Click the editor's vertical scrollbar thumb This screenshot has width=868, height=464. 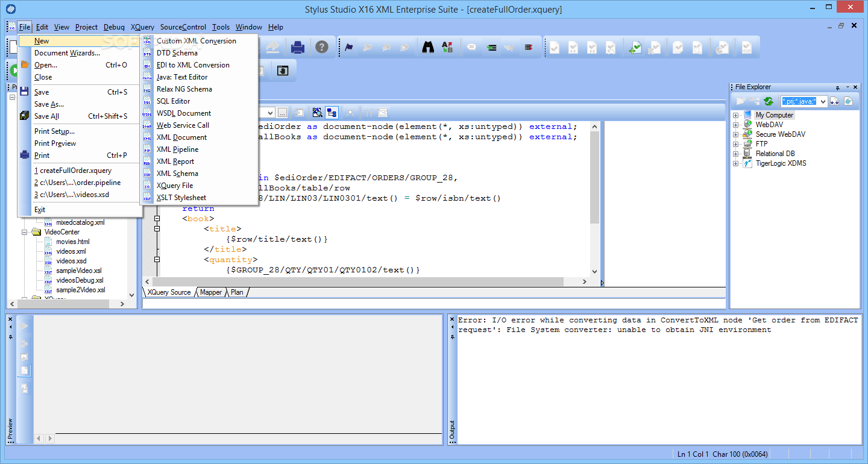point(594,178)
